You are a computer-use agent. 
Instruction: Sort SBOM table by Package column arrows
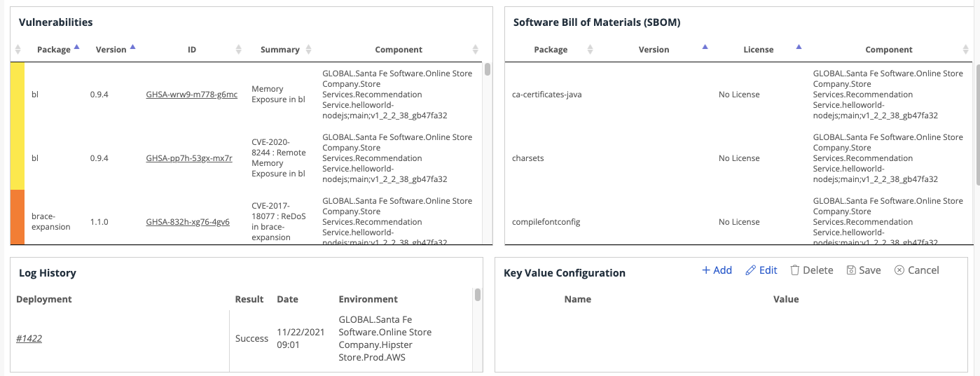pos(590,50)
